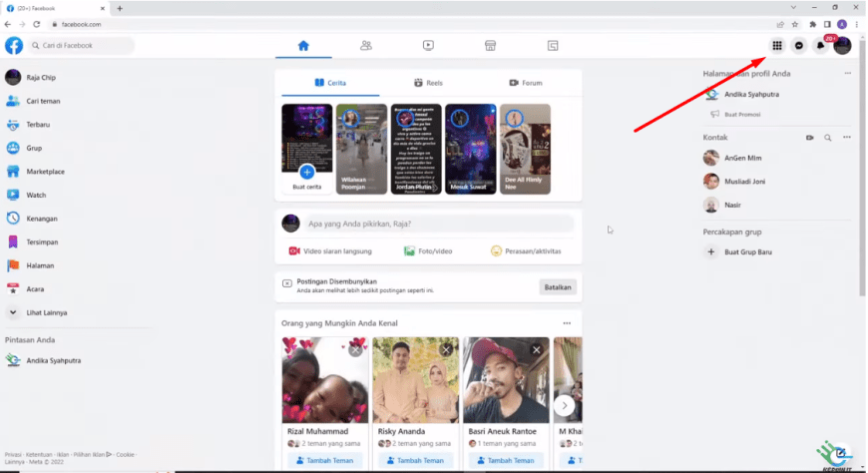Click the Apa yang Anda pikirkan post field
This screenshot has width=868, height=473.
tap(440, 224)
